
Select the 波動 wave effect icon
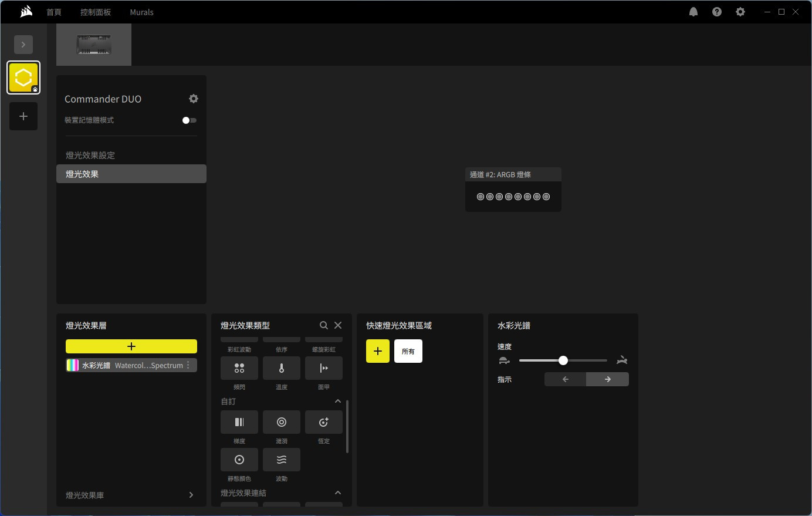click(x=282, y=460)
